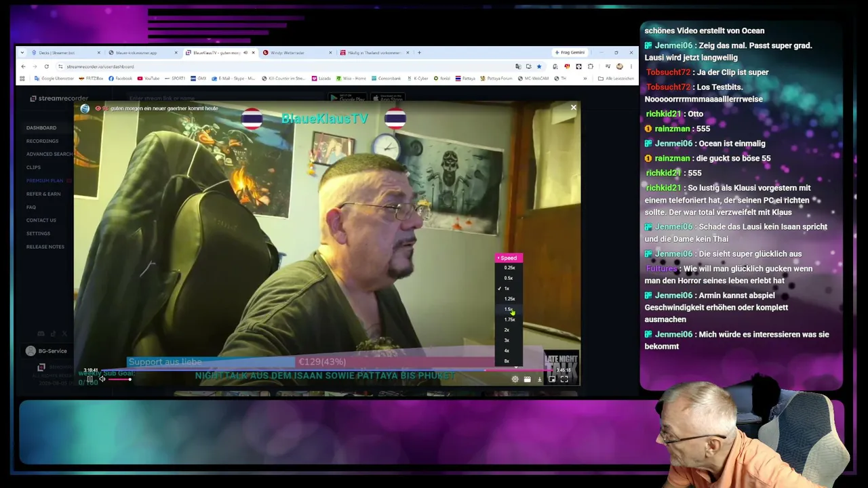Open Settings in the streamrecorder sidebar

38,233
